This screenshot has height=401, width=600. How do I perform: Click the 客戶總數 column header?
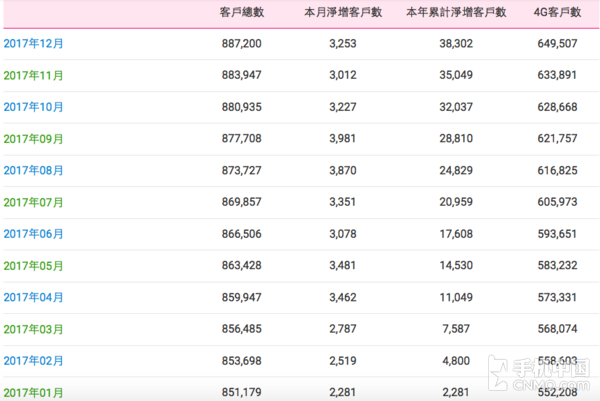coord(240,13)
